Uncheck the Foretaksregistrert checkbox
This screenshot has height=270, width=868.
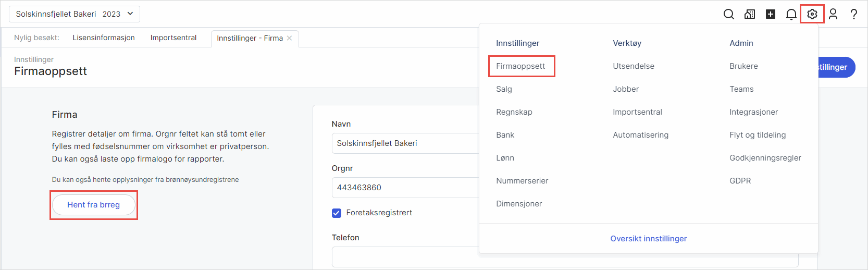pos(337,213)
